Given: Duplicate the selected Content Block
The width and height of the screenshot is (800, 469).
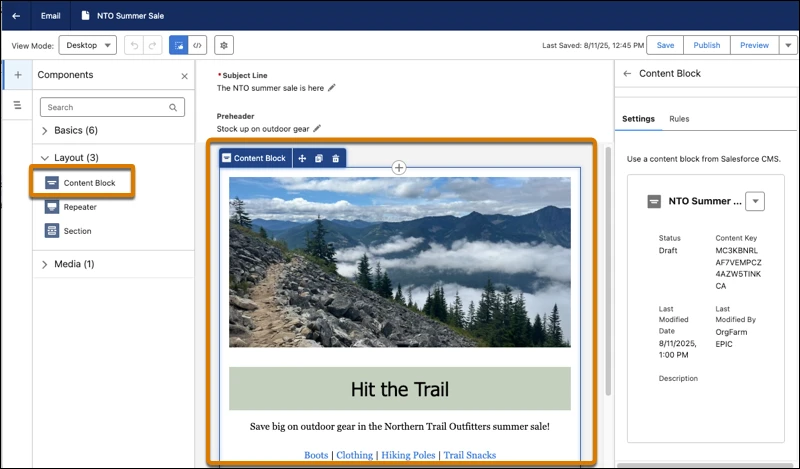Looking at the screenshot, I should click(x=319, y=158).
